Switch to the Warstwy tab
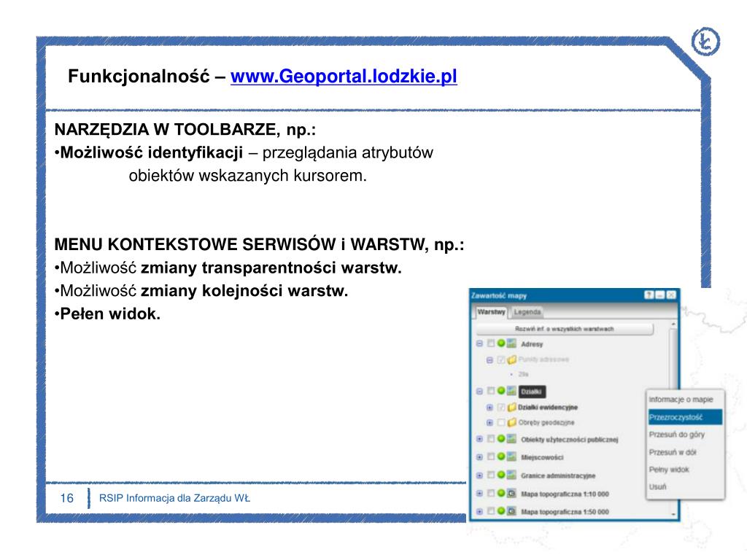The height and width of the screenshot is (560, 747). [x=491, y=312]
